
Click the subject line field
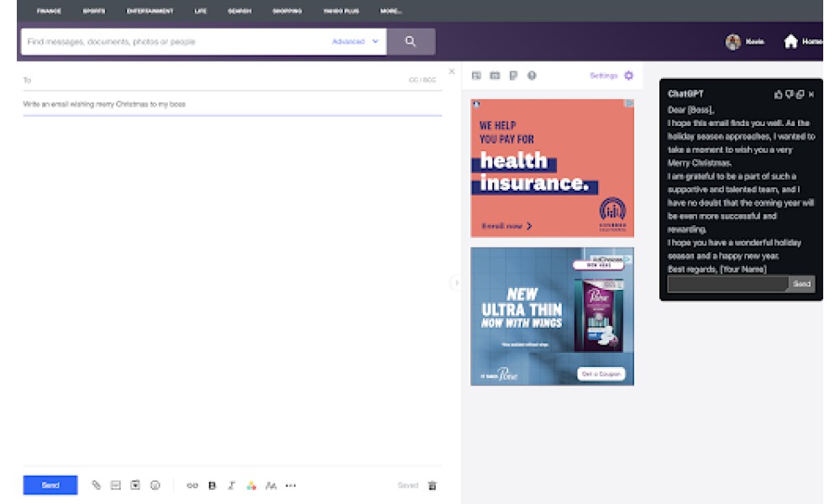[233, 104]
